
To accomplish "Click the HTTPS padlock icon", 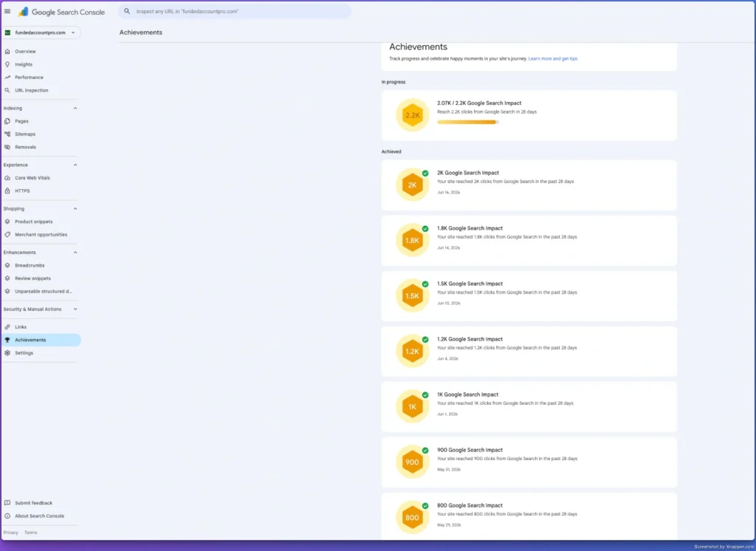I will click(x=7, y=191).
